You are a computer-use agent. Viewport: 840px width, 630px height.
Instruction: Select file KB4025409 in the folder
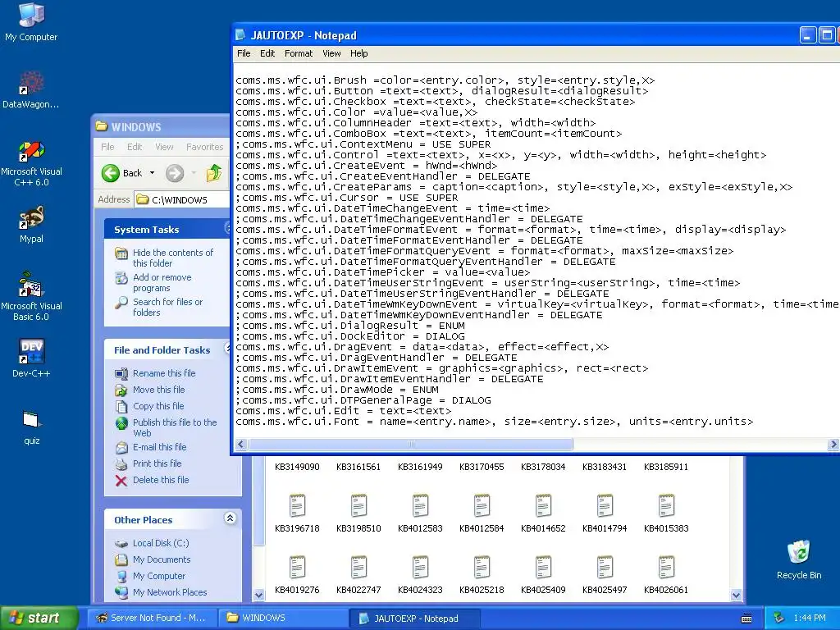coord(543,575)
